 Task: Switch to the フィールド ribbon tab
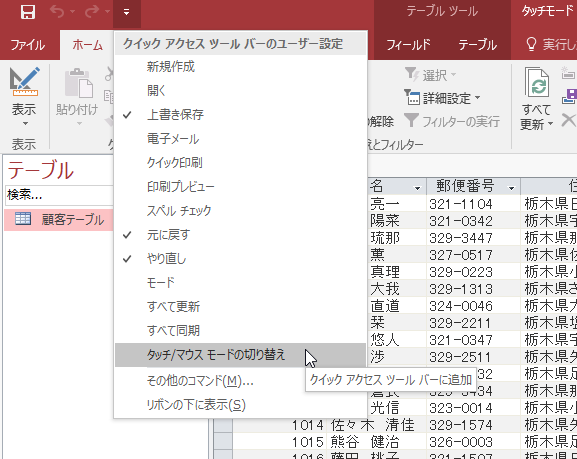tap(408, 45)
